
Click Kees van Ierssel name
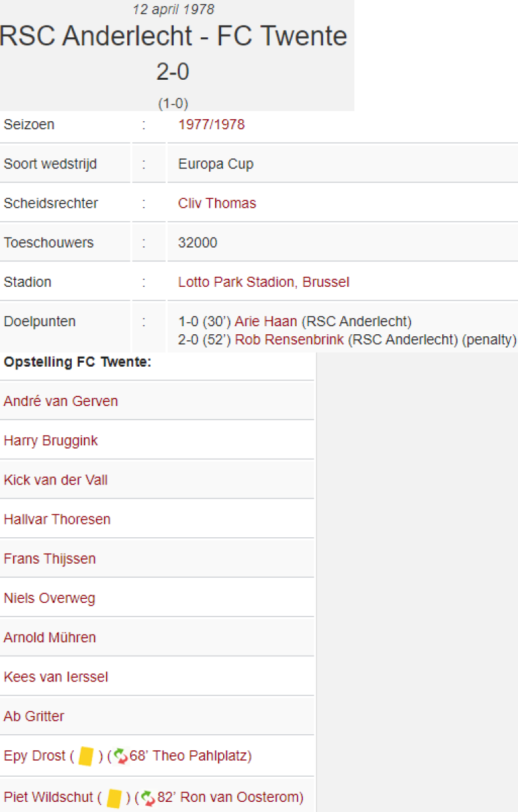(55, 677)
